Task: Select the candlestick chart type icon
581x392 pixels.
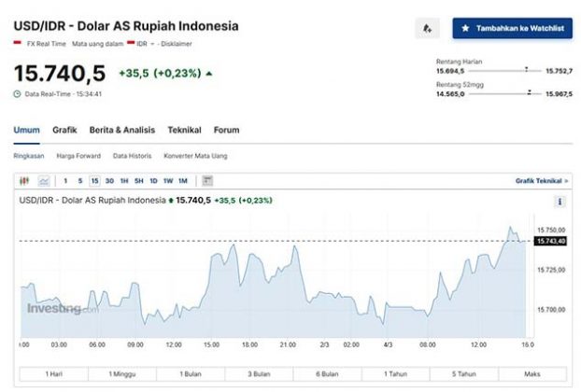Action: [25, 180]
